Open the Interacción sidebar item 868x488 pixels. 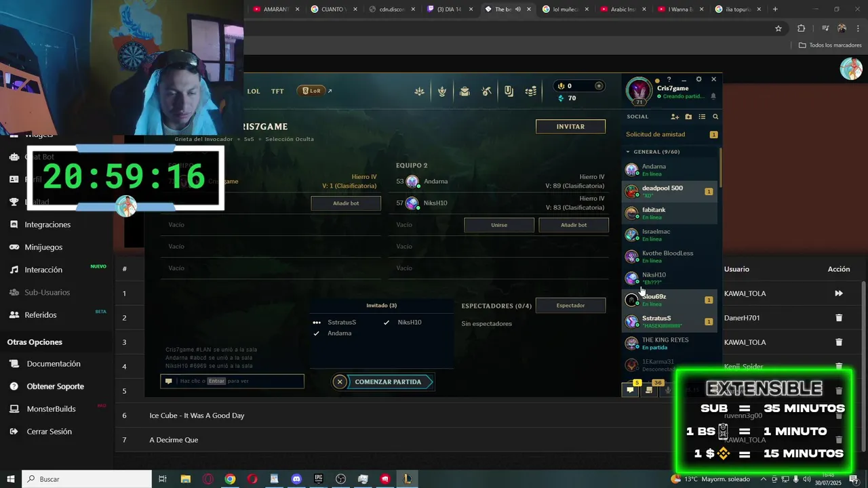coord(43,270)
